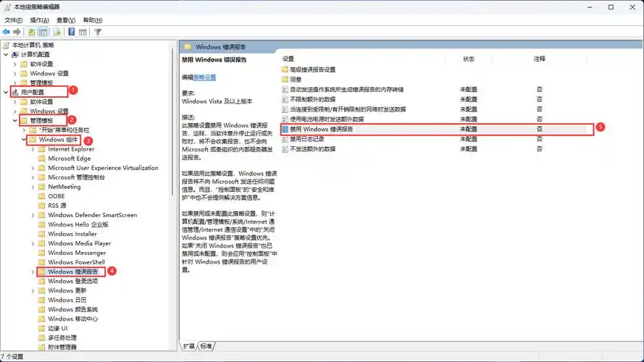Click the Back arrow in the toolbar
The image size is (644, 362).
[x=7, y=32]
